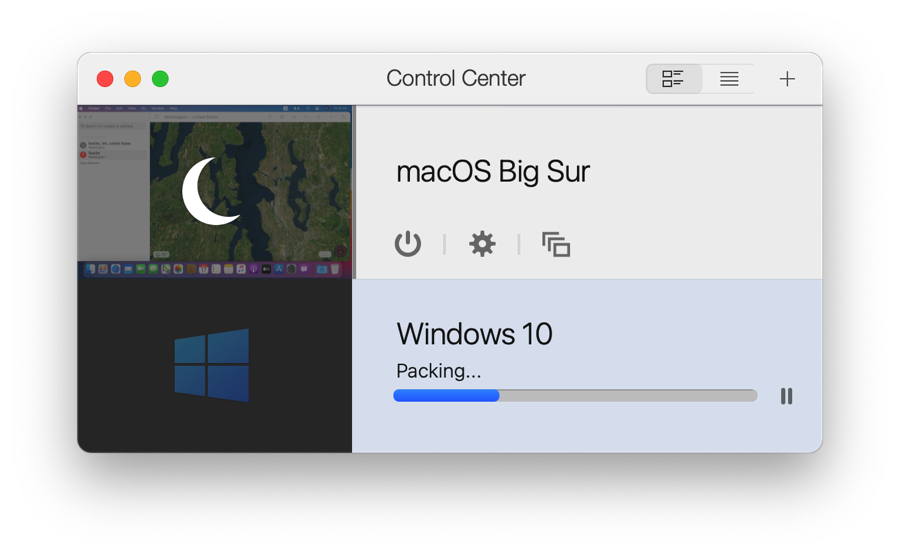Screen dimensions: 900x555
Task: Select the Windows 10 name label
Action: coord(474,333)
